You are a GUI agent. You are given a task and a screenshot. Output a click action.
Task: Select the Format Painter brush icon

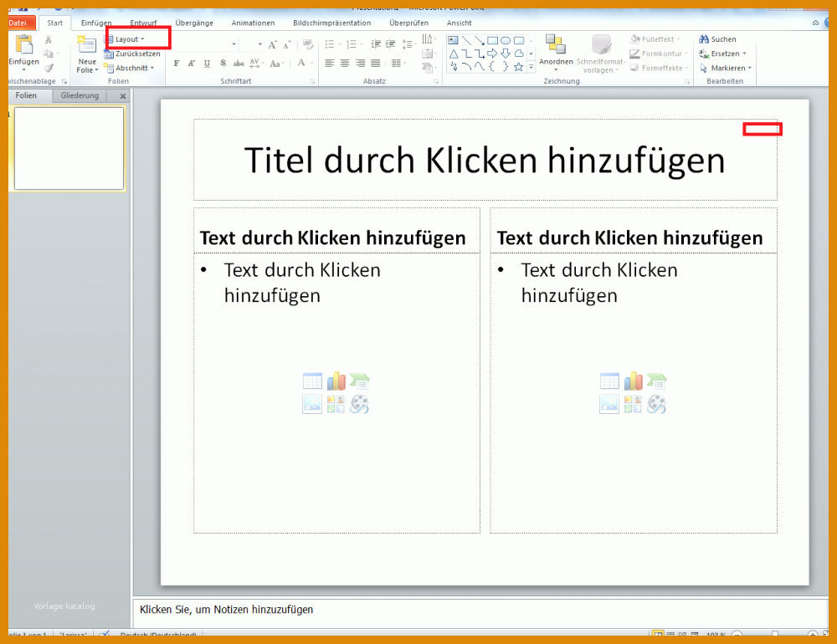click(49, 68)
